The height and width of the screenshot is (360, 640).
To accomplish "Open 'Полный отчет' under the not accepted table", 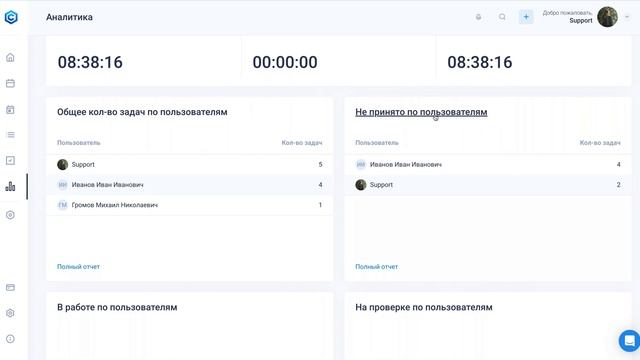I will pos(376,267).
